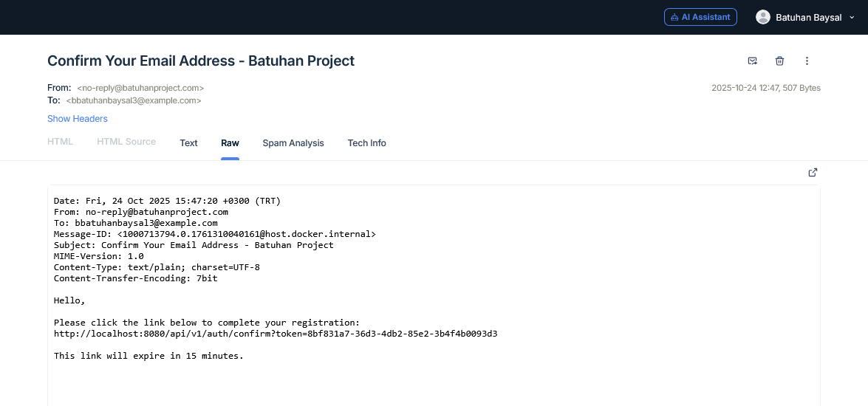Switch to the HTML tab
Viewport: 868px width, 406px height.
(x=61, y=142)
